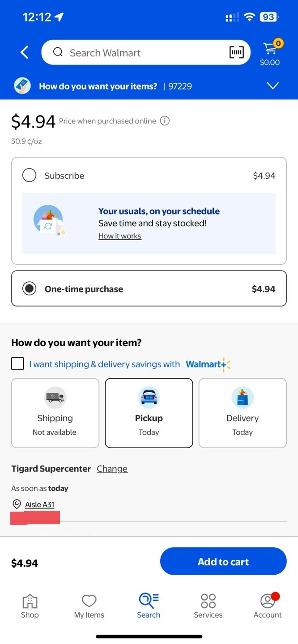This screenshot has height=644, width=298.
Task: Choose the Pickup Today option
Action: pos(149,413)
